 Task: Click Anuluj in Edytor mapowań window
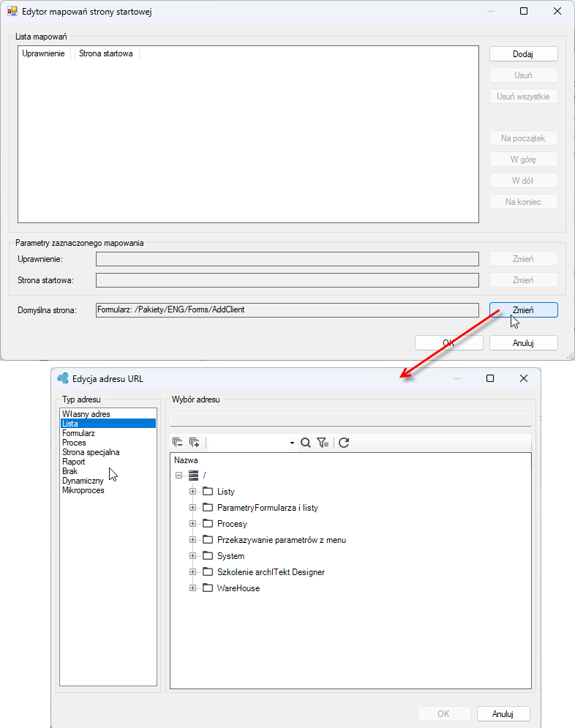(x=524, y=343)
